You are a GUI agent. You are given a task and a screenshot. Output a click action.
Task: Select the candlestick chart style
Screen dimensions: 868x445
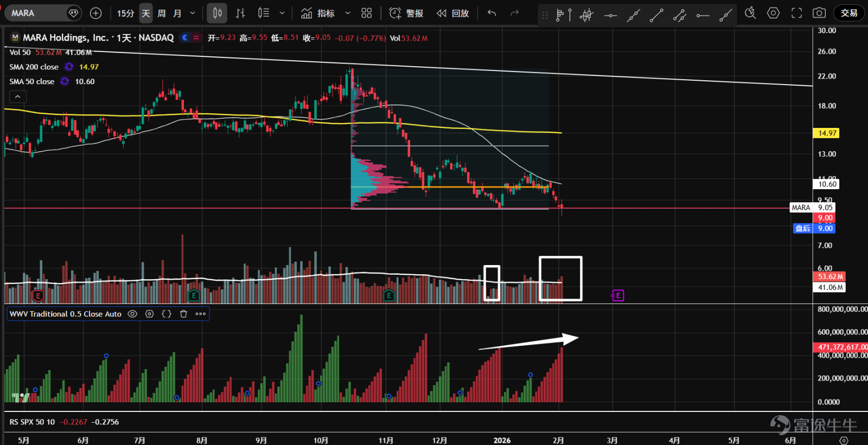click(x=217, y=13)
